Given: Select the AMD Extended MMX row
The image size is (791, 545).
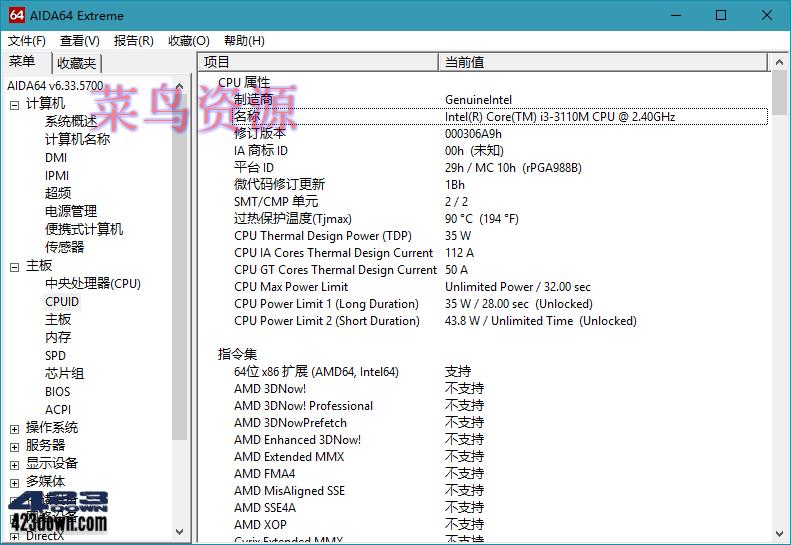Looking at the screenshot, I should pyautogui.click(x=499, y=457).
